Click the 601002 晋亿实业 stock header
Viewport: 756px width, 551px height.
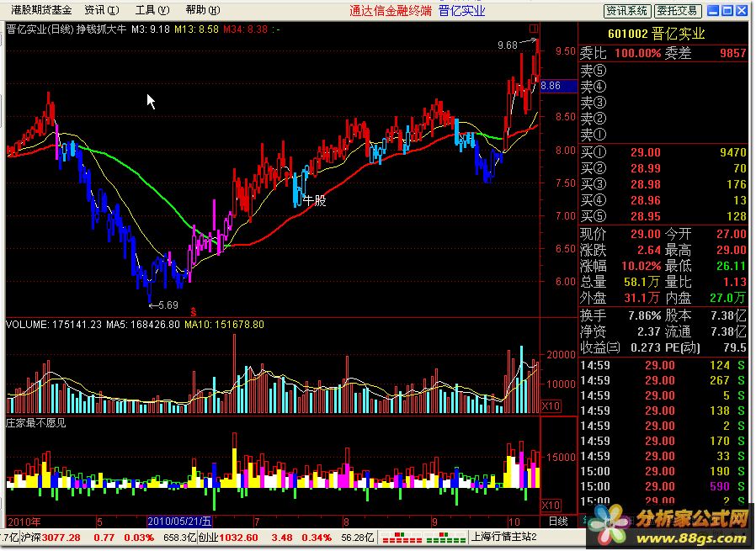tap(657, 34)
